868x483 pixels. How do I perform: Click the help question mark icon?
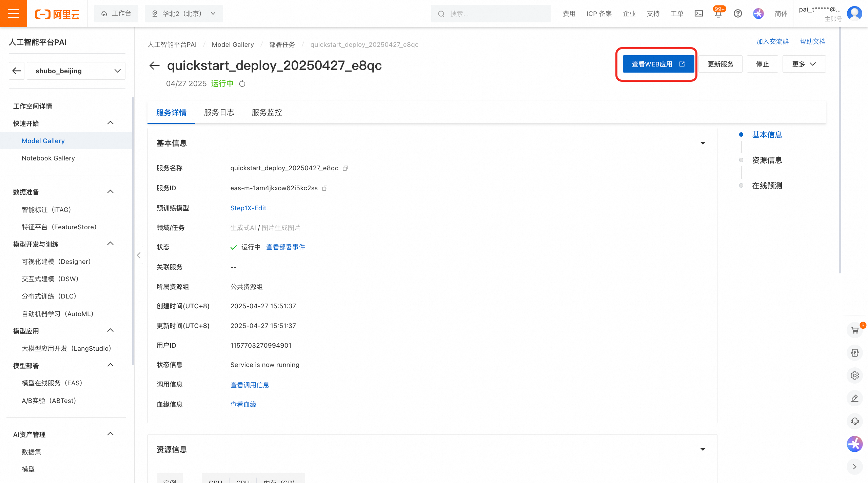click(x=738, y=14)
